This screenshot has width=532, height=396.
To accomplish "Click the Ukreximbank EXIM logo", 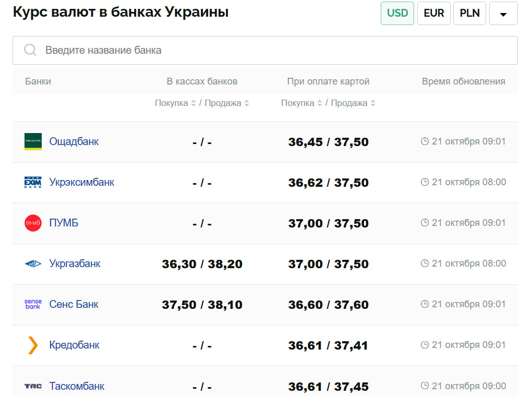I will click(33, 182).
